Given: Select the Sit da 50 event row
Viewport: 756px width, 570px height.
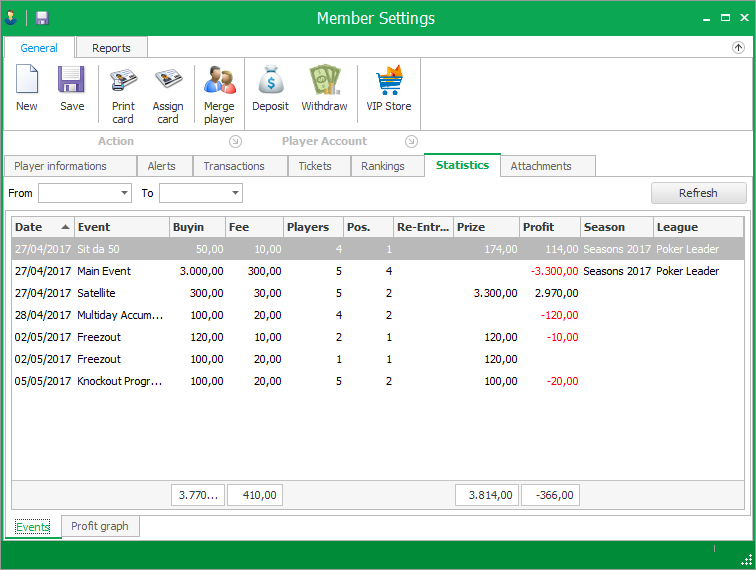Looking at the screenshot, I should (x=378, y=249).
